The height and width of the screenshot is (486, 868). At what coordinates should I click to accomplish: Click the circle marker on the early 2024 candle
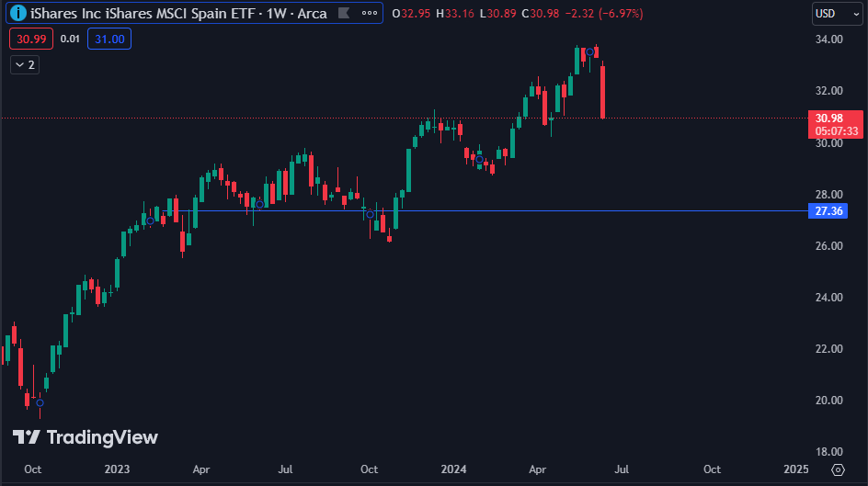click(x=479, y=160)
